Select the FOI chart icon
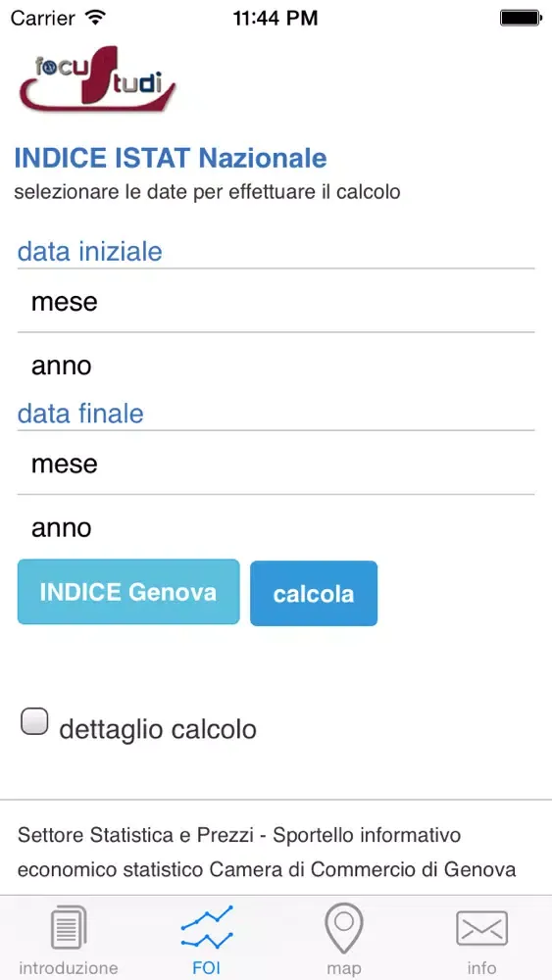552x980 pixels. tap(207, 927)
